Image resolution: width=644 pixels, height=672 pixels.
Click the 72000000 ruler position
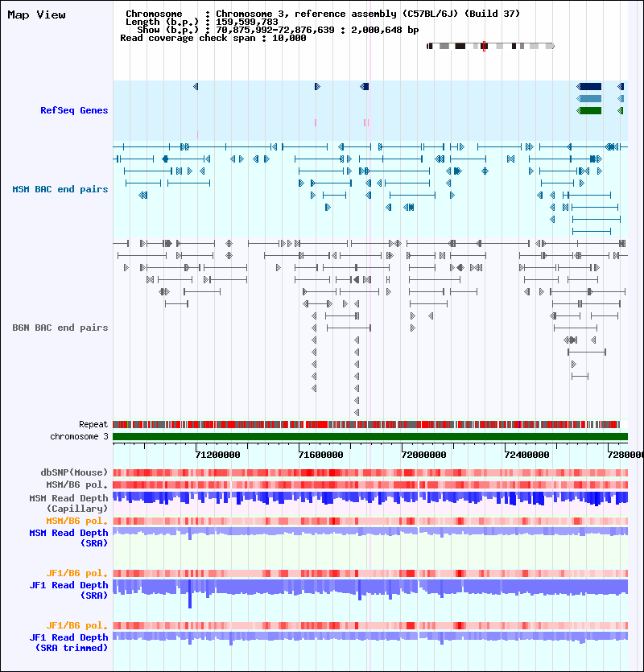click(x=424, y=455)
